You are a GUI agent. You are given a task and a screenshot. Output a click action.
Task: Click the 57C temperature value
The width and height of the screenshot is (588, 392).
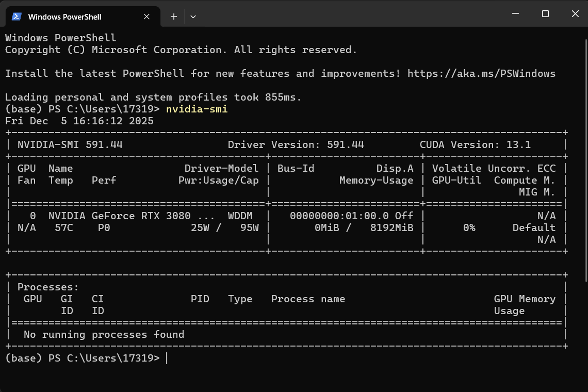[x=64, y=228]
